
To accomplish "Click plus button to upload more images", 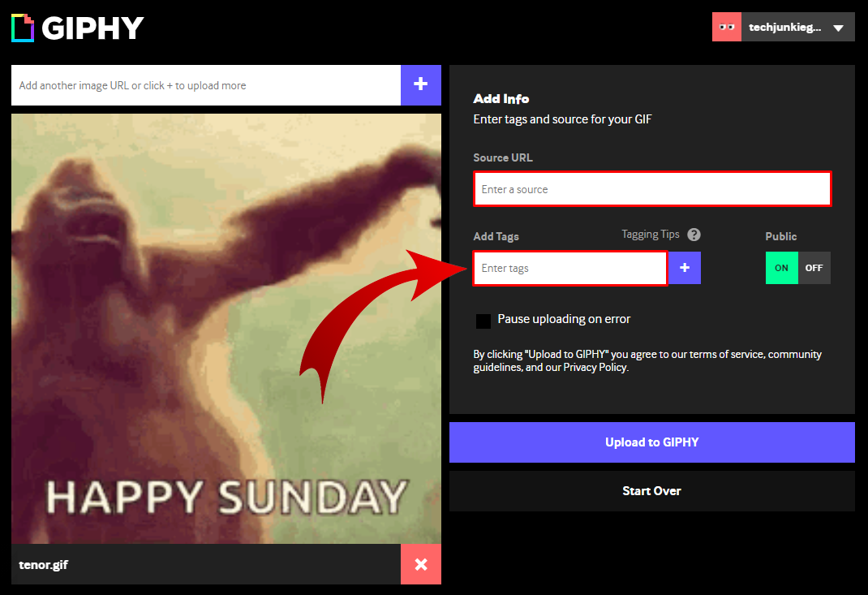I will 421,84.
